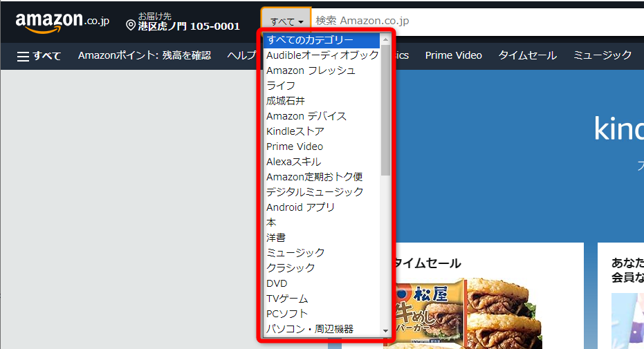Open the すべて search category dropdown
The width and height of the screenshot is (644, 349).
point(286,21)
